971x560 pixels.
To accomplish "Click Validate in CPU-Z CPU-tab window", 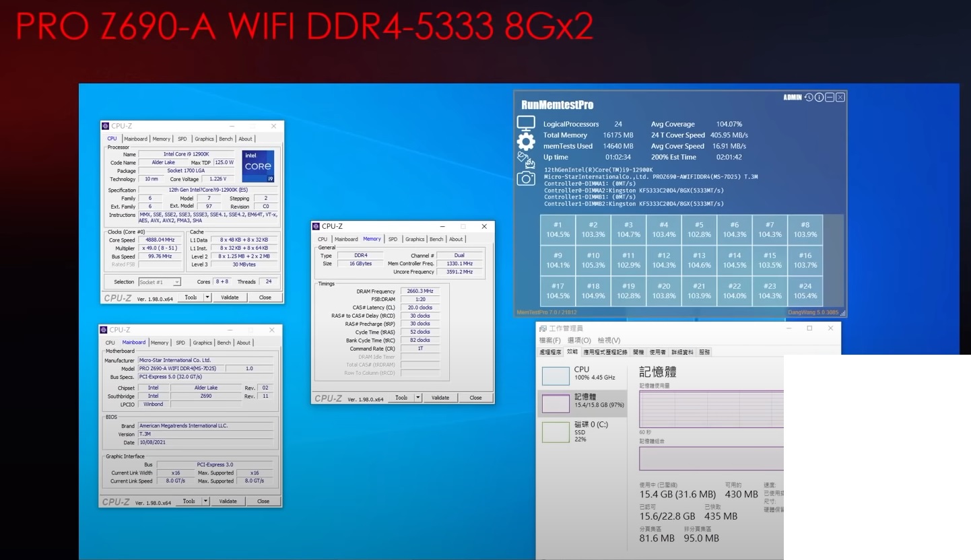I will (230, 297).
